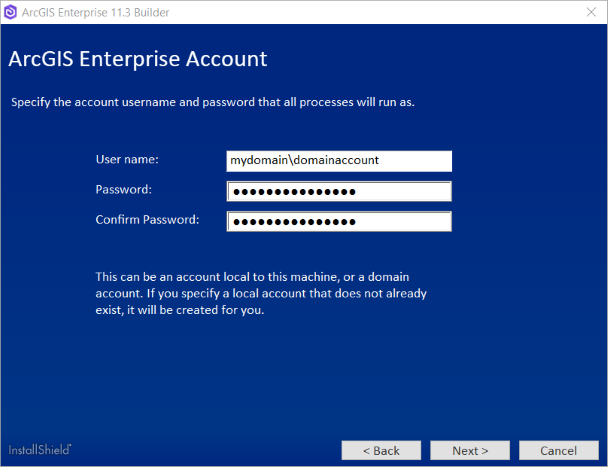Image resolution: width=608 pixels, height=467 pixels.
Task: Select the Confirm Password field
Action: pyautogui.click(x=339, y=222)
